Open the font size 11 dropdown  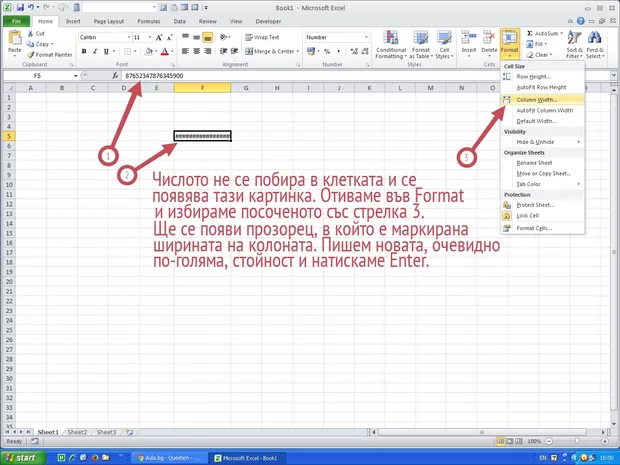click(x=150, y=38)
